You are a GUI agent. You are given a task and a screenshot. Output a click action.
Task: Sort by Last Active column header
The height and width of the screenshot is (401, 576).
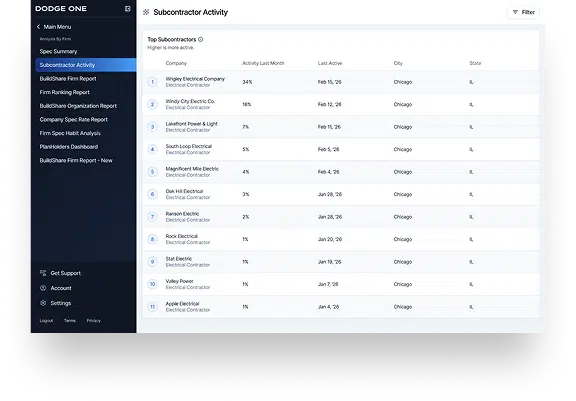tap(330, 63)
